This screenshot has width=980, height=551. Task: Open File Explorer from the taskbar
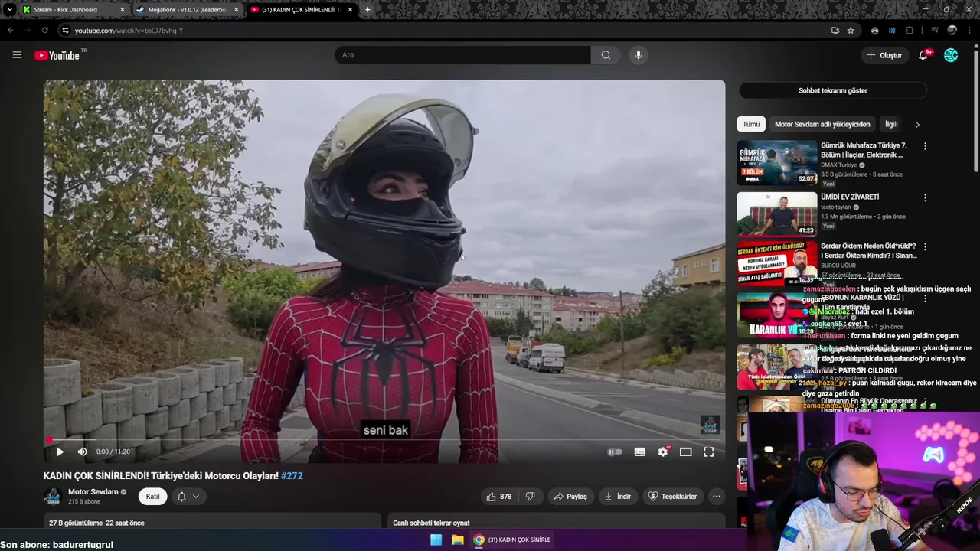click(457, 540)
